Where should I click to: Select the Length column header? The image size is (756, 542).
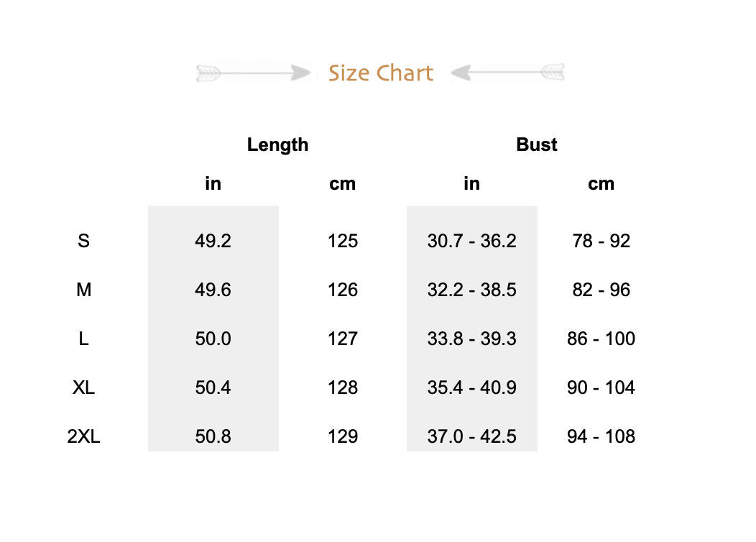(277, 144)
